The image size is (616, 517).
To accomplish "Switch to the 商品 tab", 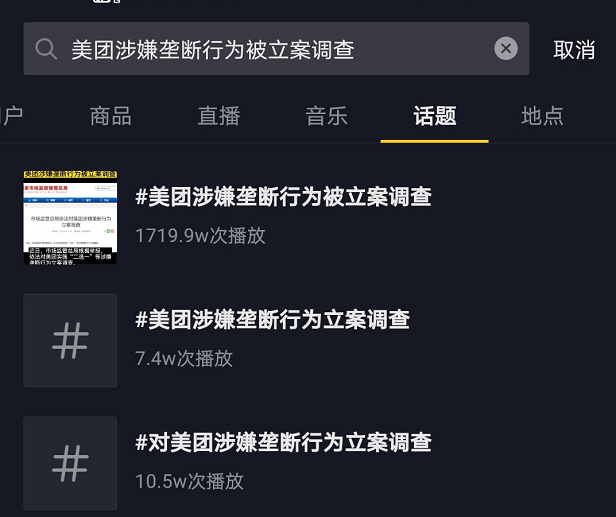I will point(110,116).
